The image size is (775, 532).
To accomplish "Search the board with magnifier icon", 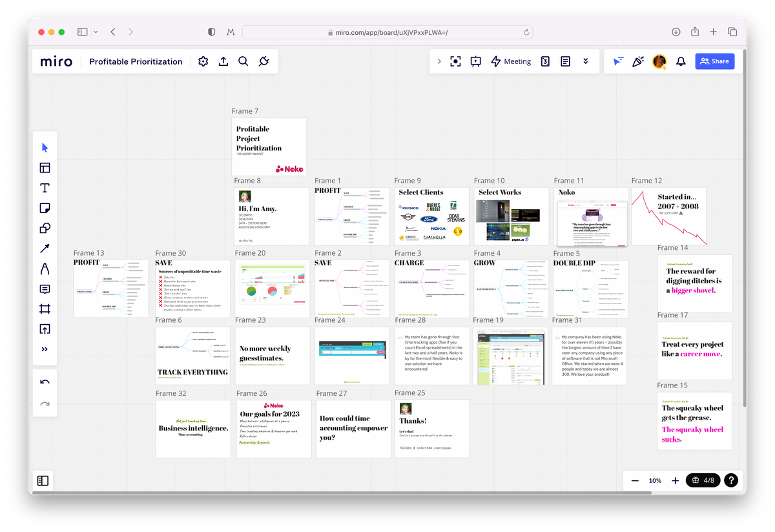I will 243,61.
